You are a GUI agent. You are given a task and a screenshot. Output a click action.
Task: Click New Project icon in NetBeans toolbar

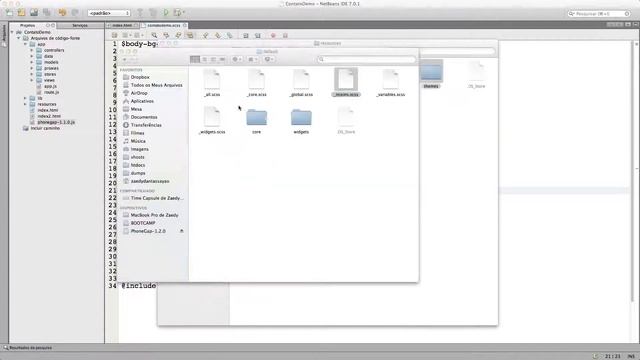[21, 13]
